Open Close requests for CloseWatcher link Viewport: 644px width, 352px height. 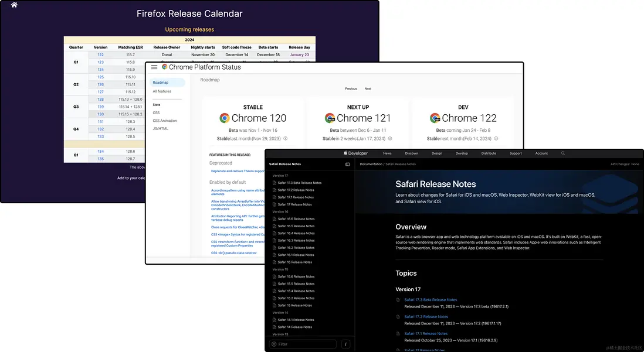pos(238,227)
